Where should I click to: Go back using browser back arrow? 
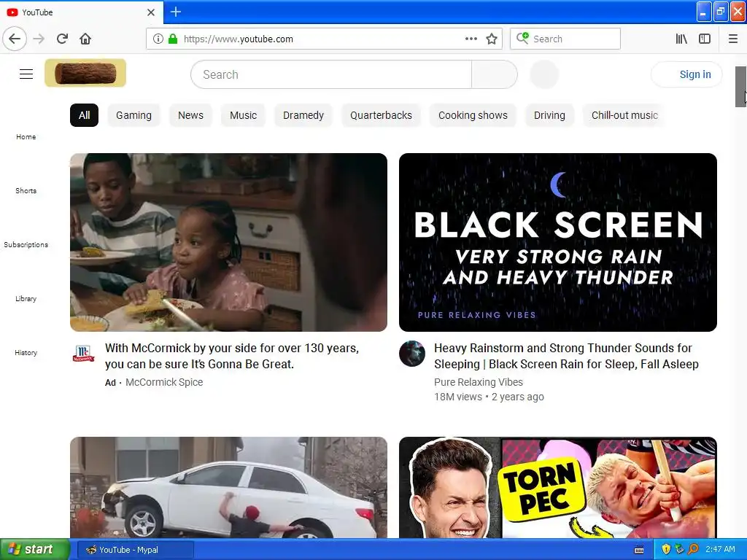pyautogui.click(x=15, y=39)
